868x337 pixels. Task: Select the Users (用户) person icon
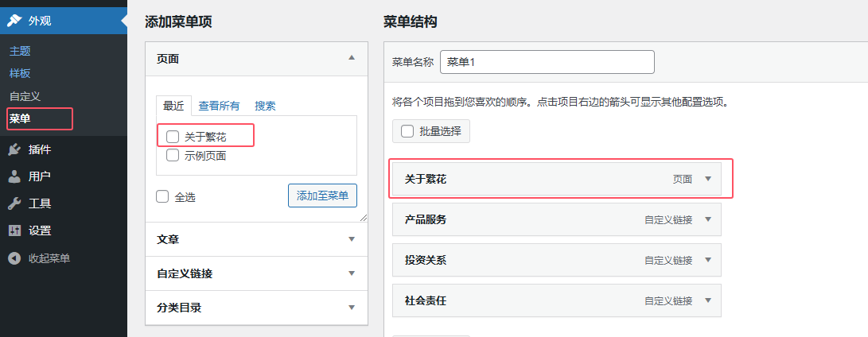(x=14, y=176)
